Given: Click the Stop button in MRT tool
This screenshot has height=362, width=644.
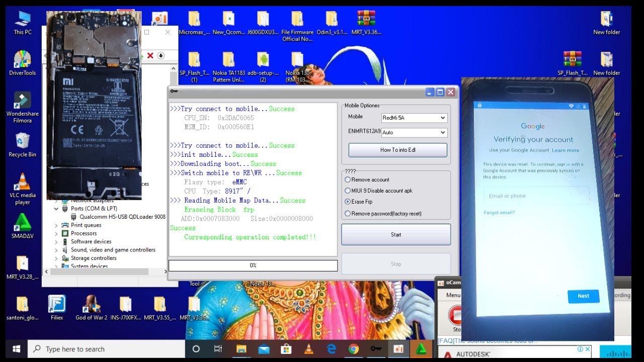Looking at the screenshot, I should pos(396,264).
